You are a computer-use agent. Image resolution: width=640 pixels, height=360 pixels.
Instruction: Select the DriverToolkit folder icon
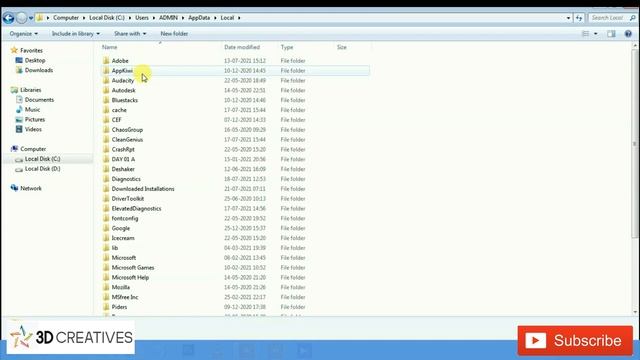[106, 198]
